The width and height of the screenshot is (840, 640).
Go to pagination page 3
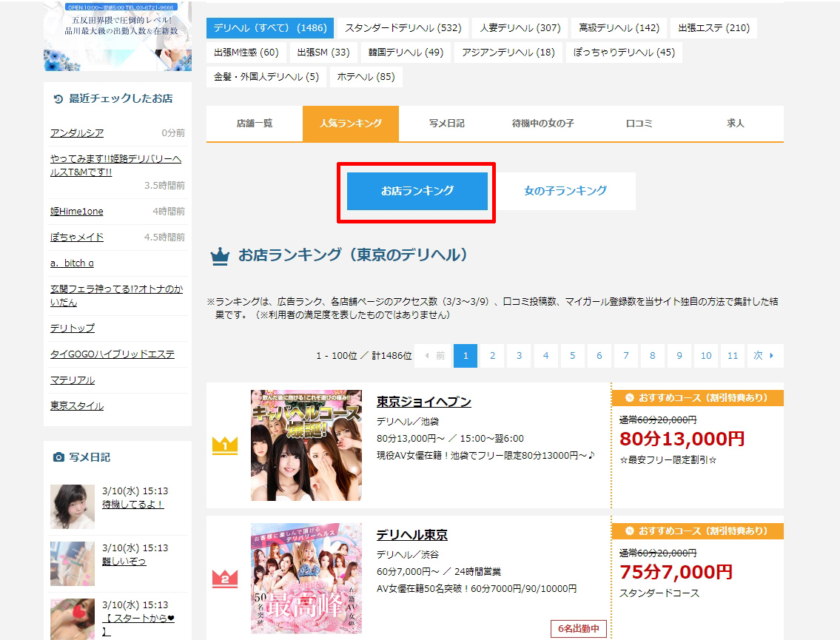pyautogui.click(x=519, y=356)
